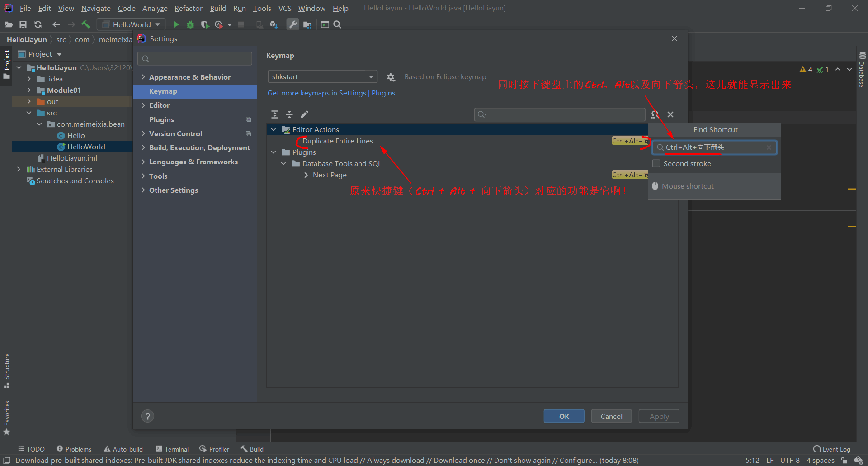Select Plugins in Settings sidebar
868x466 pixels.
click(x=161, y=119)
